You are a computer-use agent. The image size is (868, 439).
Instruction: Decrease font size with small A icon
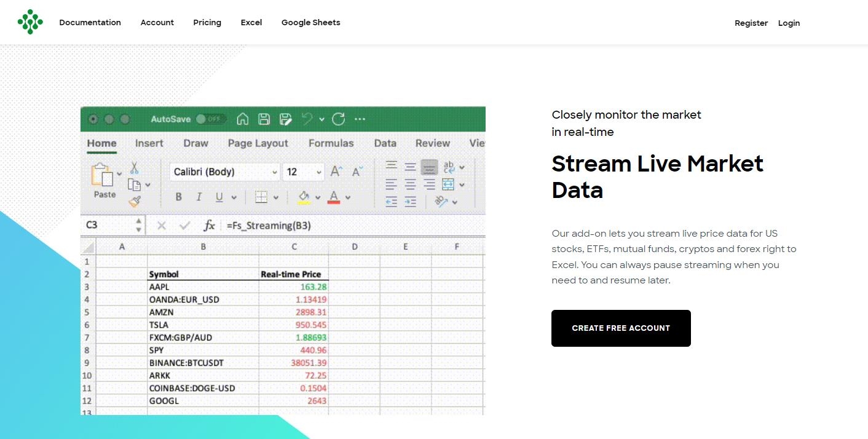coord(357,172)
